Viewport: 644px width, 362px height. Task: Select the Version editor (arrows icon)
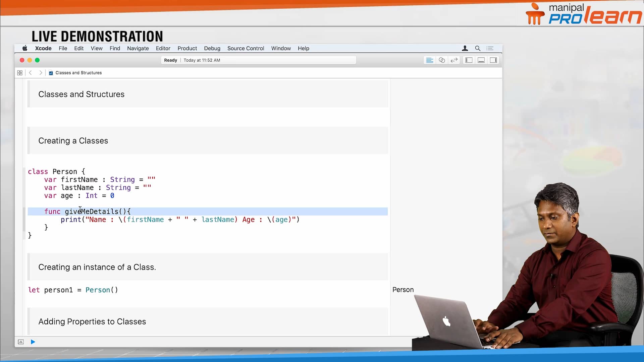tap(454, 60)
